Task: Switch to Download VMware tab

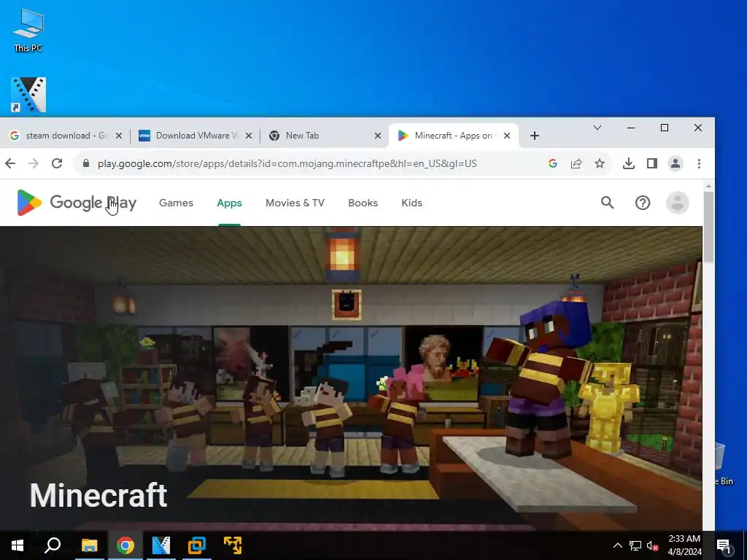Action: pos(196,136)
